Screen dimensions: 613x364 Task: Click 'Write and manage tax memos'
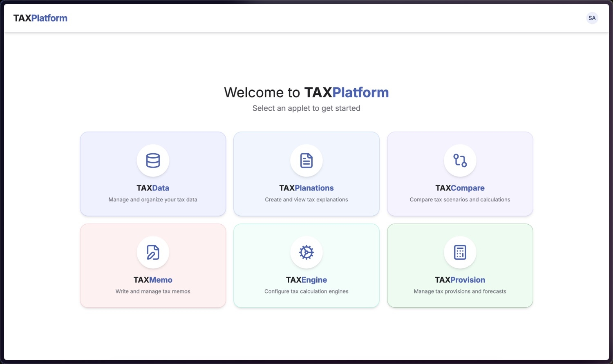[153, 292]
